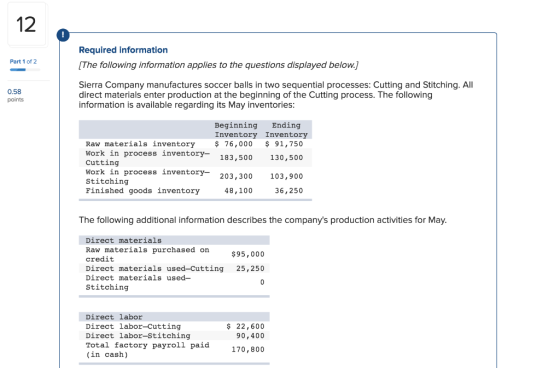Select question number 12 box

pyautogui.click(x=26, y=24)
